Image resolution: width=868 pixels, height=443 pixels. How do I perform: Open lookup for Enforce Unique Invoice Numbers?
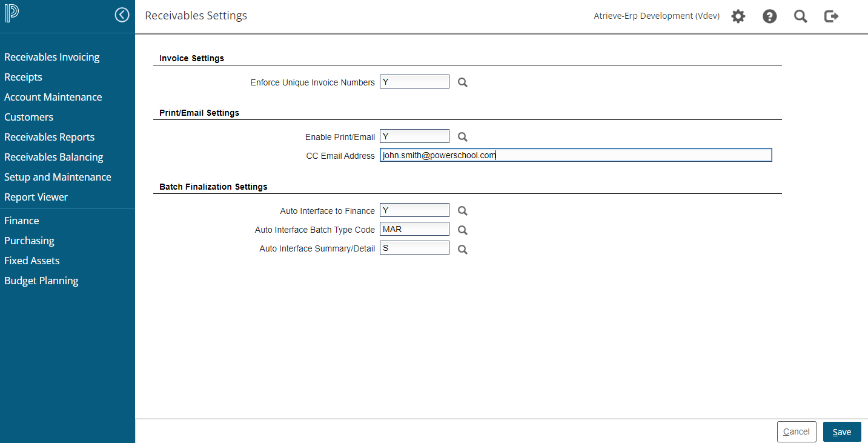pos(462,82)
